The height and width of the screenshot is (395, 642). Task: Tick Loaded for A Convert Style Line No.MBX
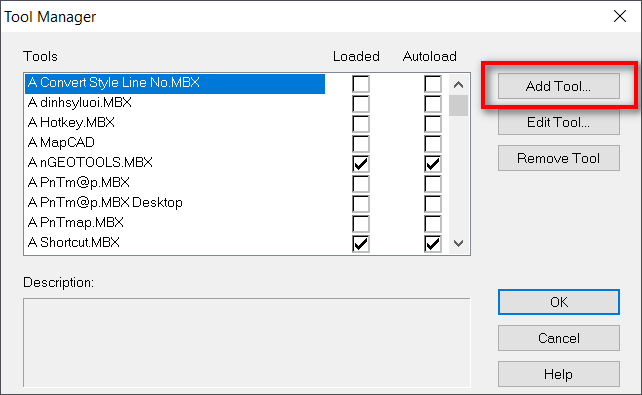point(361,84)
